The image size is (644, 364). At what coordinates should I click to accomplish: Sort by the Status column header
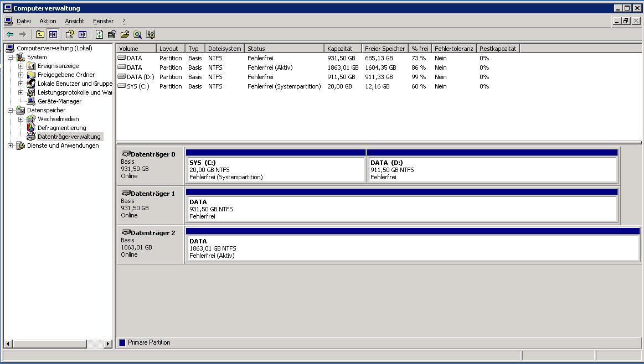pos(284,49)
